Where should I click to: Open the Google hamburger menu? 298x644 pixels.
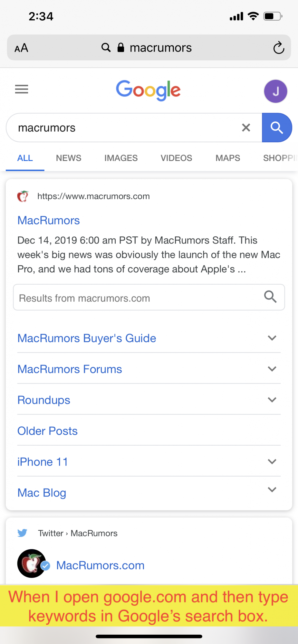(22, 89)
